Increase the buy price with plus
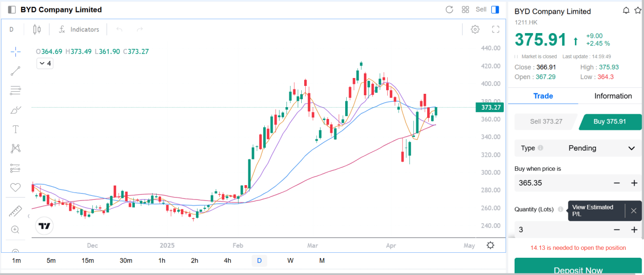Viewport: 644px width, 275px height. pos(634,183)
